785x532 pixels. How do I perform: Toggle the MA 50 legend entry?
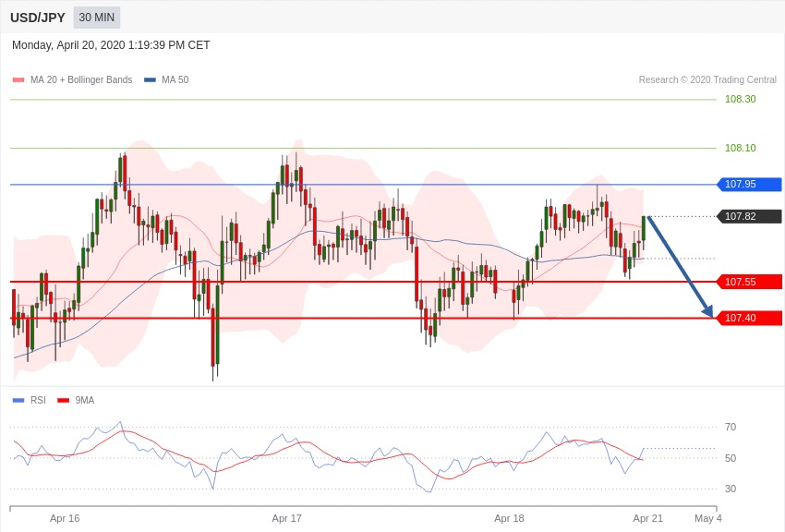[166, 79]
